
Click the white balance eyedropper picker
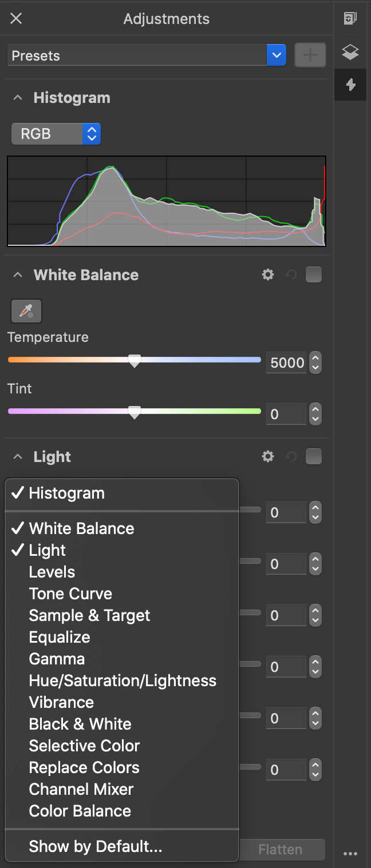coord(26,311)
